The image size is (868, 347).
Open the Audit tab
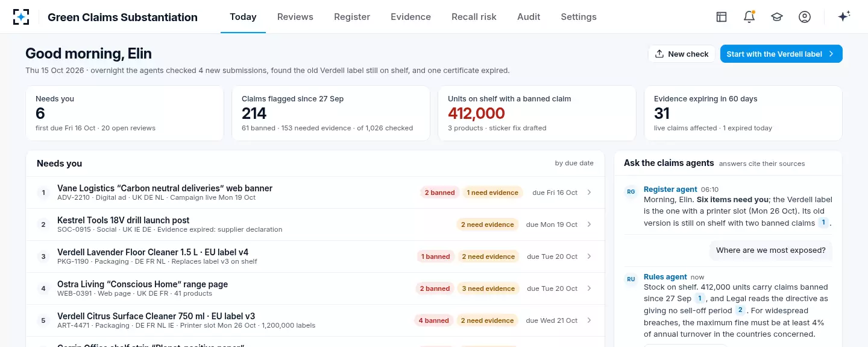coord(529,17)
